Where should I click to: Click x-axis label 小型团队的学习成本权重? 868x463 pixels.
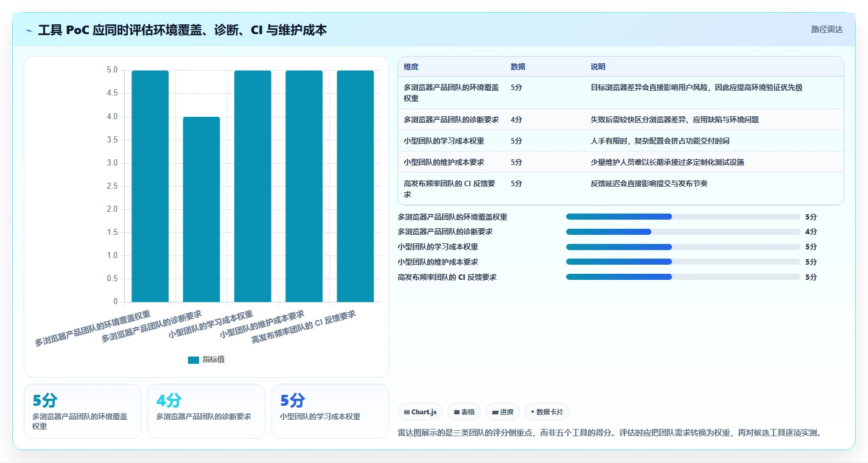tap(211, 324)
